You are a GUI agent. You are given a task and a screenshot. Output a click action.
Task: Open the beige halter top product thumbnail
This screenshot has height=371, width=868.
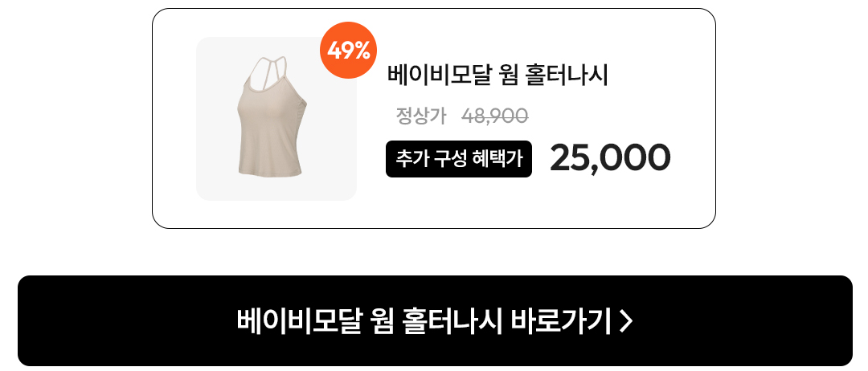[x=276, y=118]
